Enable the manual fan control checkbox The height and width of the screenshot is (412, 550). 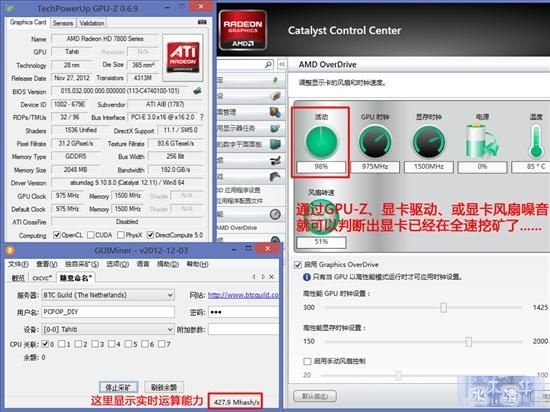[x=307, y=361]
